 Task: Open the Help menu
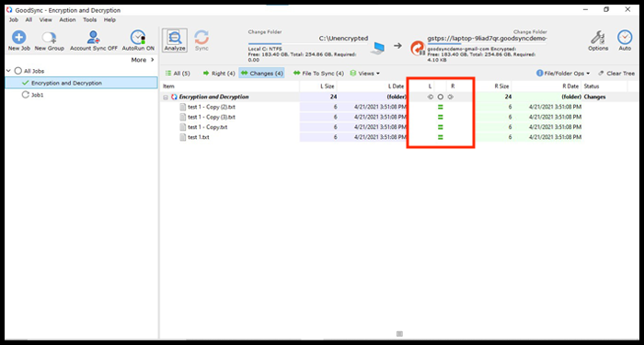[x=109, y=19]
